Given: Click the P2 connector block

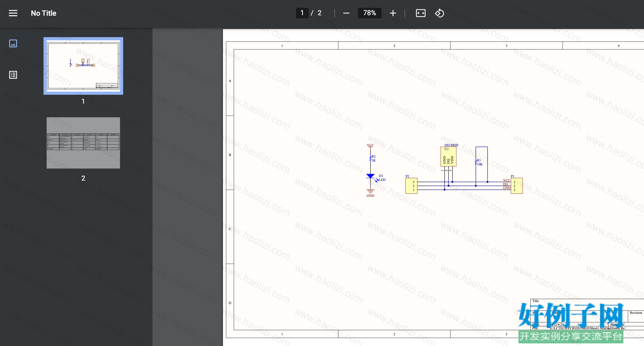Looking at the screenshot, I should tap(411, 186).
